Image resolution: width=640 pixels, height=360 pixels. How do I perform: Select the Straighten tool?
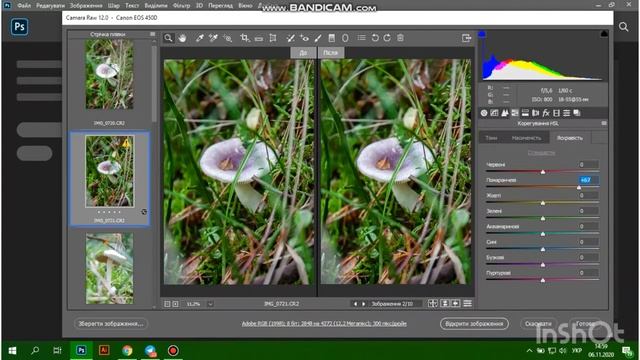(x=259, y=38)
